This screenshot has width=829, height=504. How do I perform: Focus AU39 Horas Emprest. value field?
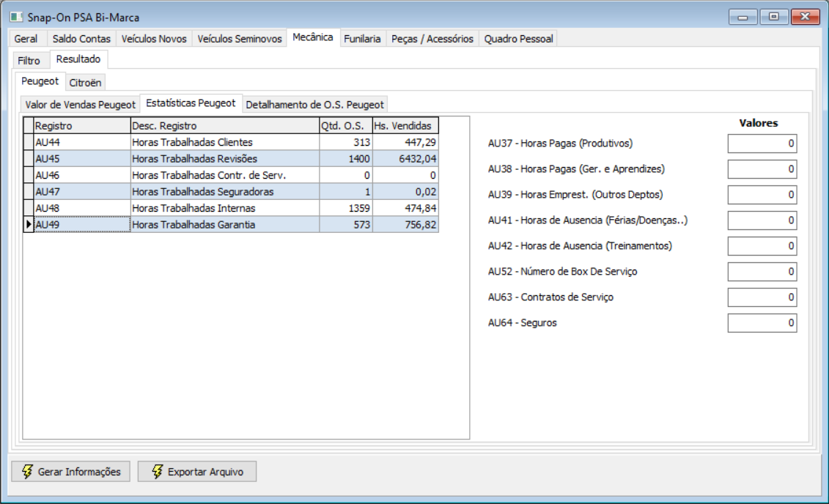click(762, 195)
